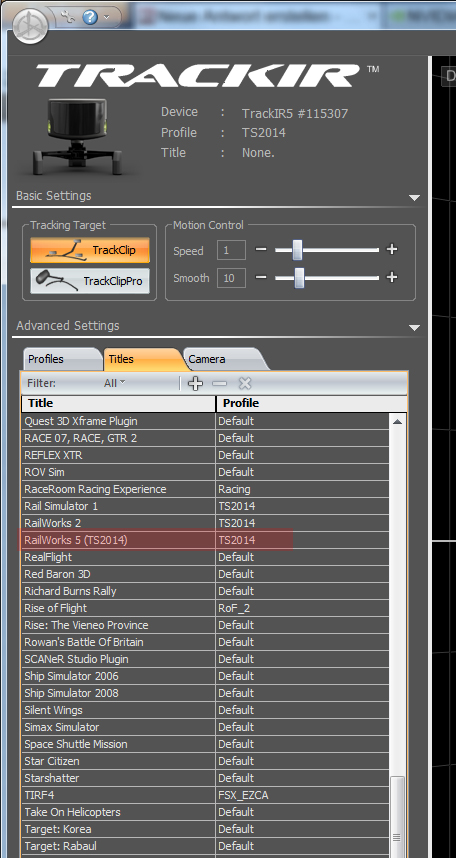
Task: Sort by the Profile column header
Action: pyautogui.click(x=311, y=403)
